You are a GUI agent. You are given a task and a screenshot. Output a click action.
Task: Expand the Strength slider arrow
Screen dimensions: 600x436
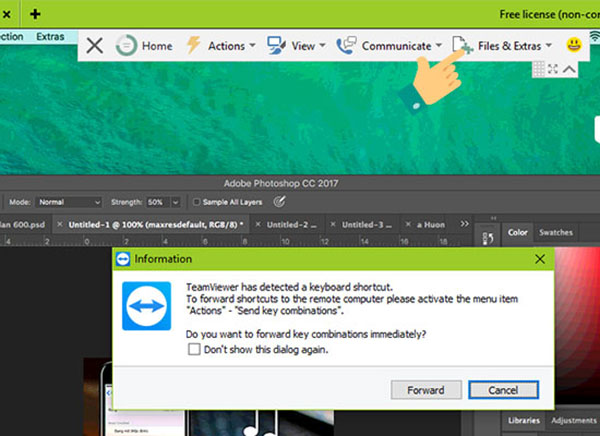(x=175, y=202)
